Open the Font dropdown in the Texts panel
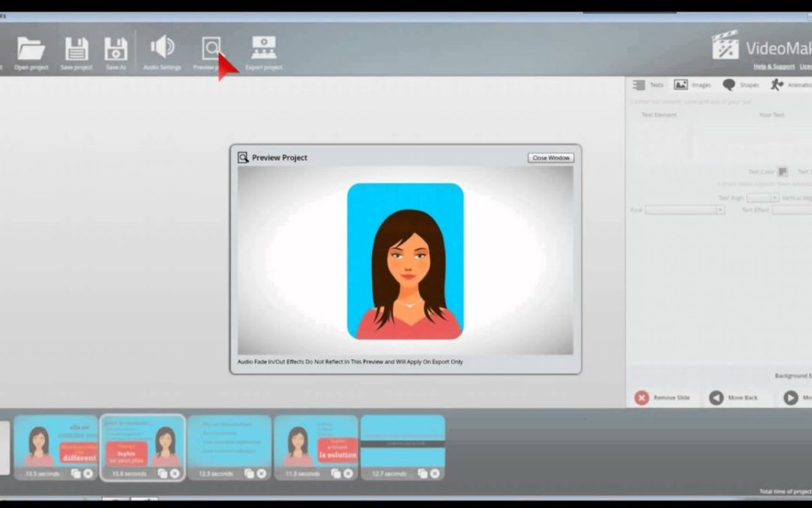 (x=683, y=209)
